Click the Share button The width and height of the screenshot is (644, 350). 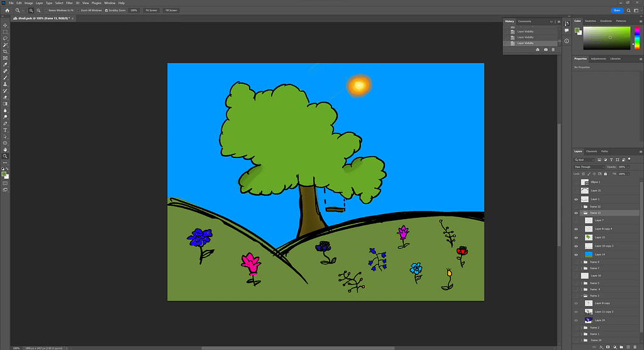(x=616, y=10)
